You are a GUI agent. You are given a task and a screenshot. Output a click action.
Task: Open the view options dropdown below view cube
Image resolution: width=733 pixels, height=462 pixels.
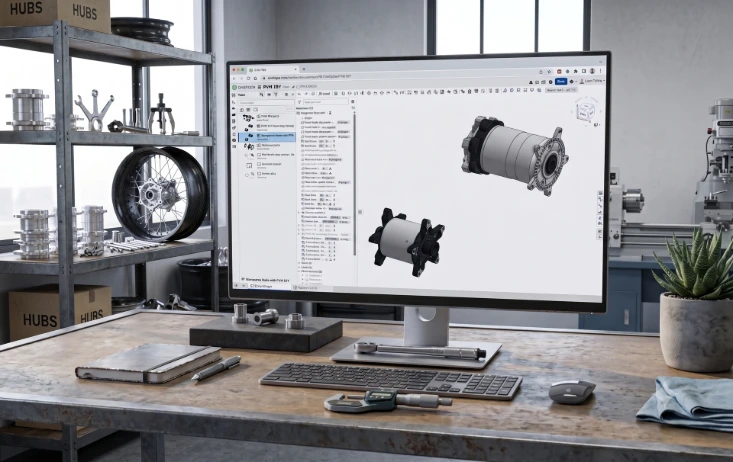(597, 125)
